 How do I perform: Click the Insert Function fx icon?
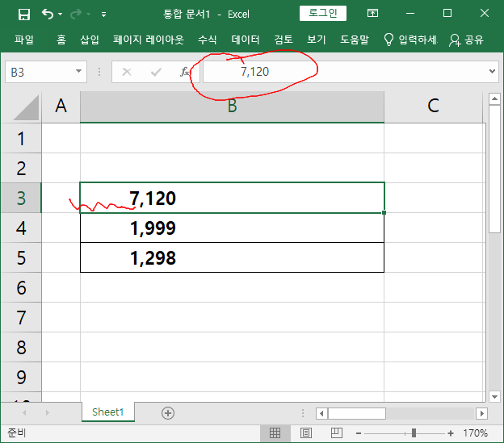tap(184, 72)
